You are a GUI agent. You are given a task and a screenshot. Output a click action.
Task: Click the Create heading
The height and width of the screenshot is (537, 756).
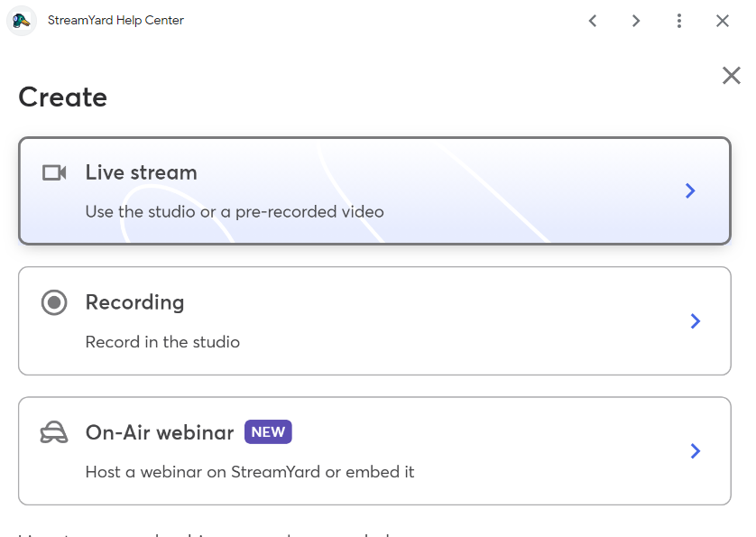tap(62, 97)
